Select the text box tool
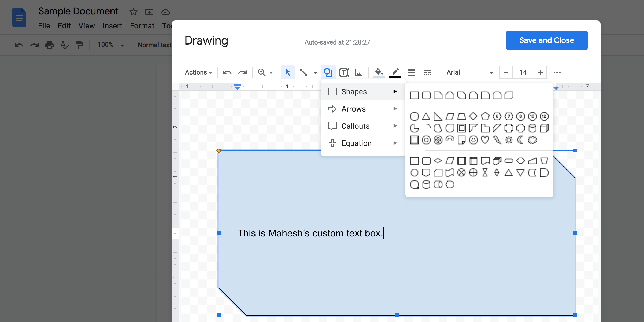 pyautogui.click(x=343, y=72)
